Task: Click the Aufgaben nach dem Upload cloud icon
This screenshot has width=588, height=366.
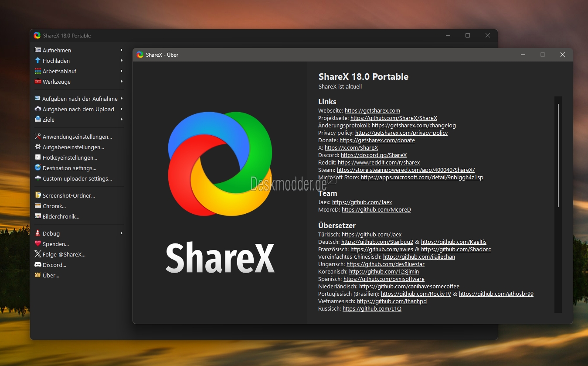Action: [38, 109]
